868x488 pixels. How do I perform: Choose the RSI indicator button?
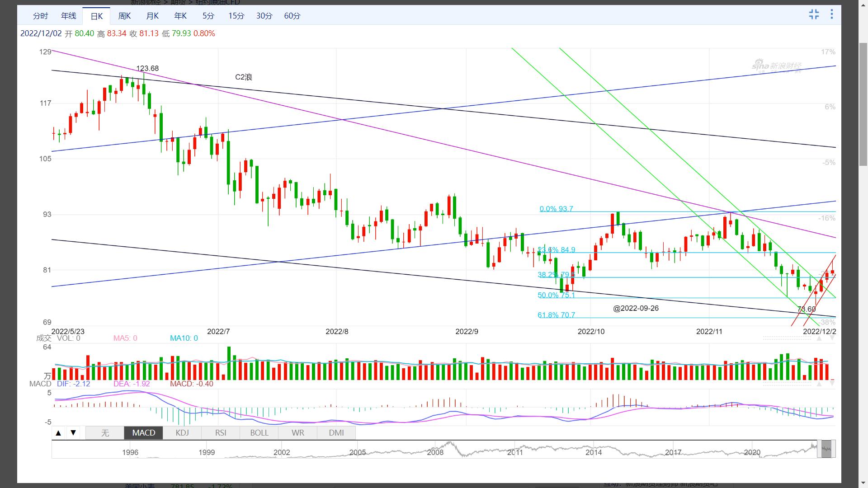(x=221, y=433)
